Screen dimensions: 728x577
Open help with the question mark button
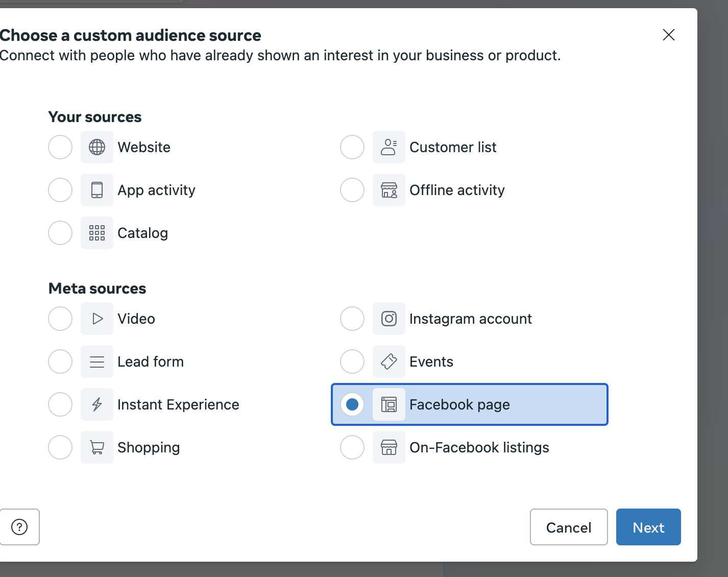19,527
